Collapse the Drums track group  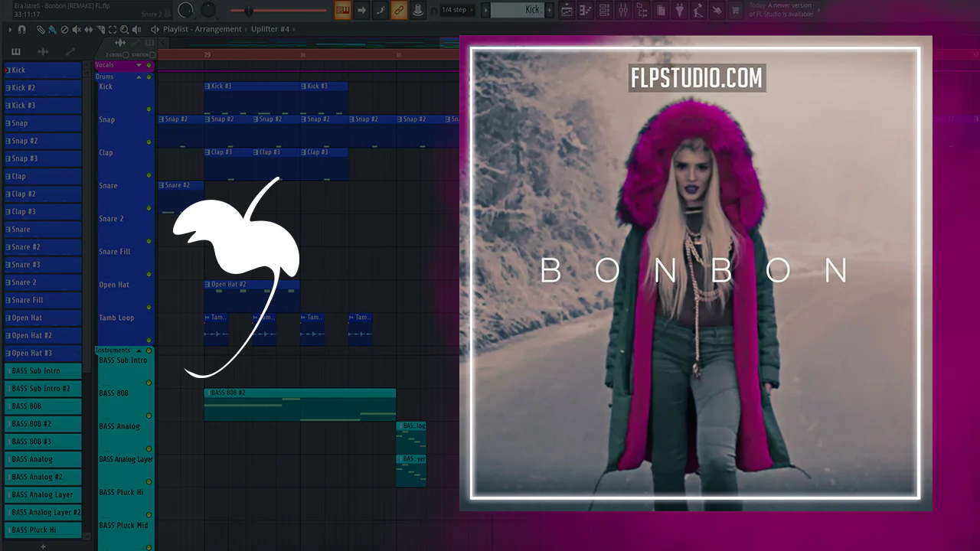[x=139, y=77]
